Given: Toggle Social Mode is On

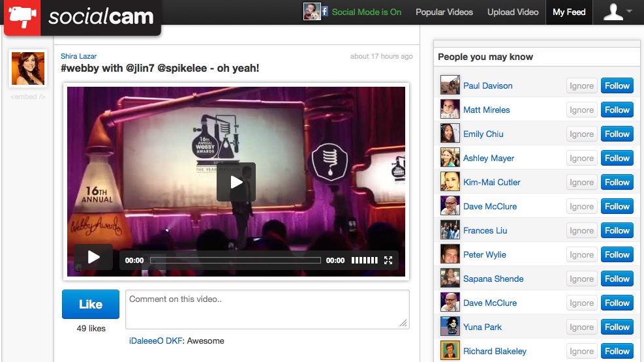Looking at the screenshot, I should [x=366, y=12].
